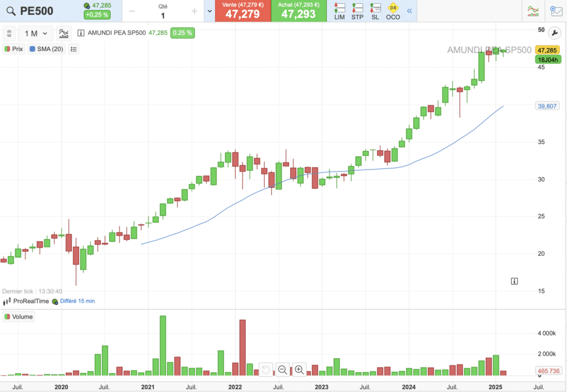Collapse order types with double chevron
The height and width of the screenshot is (392, 567).
coord(409,11)
